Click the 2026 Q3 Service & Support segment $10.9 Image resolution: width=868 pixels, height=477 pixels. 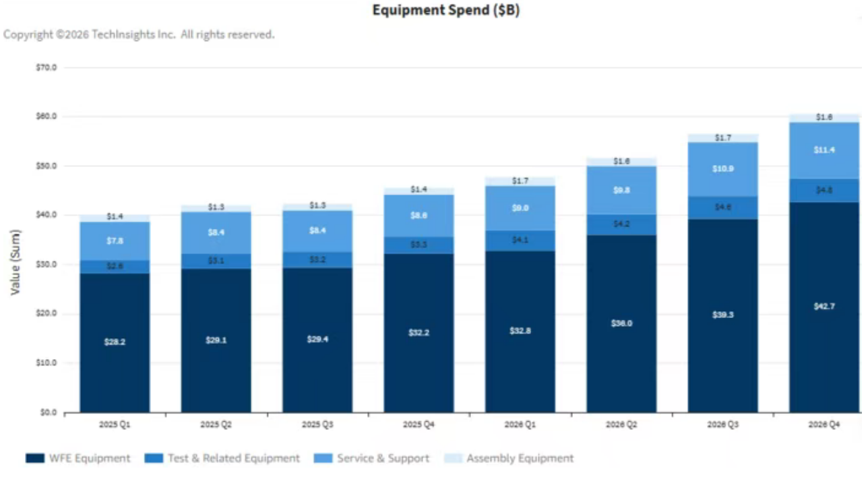pyautogui.click(x=723, y=170)
